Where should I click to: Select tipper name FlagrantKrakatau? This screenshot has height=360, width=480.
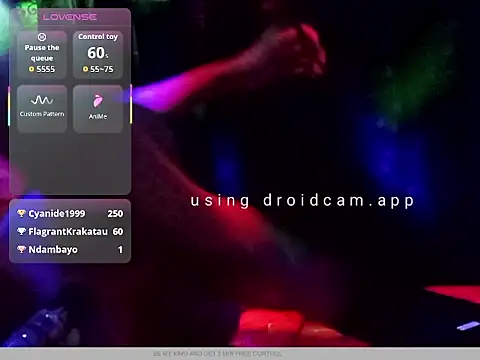point(68,232)
